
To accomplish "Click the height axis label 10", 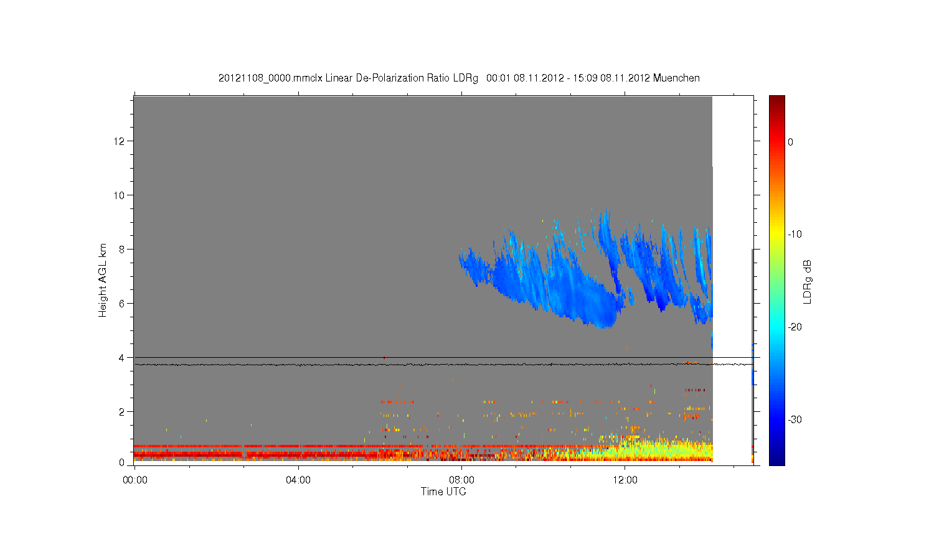I will click(x=120, y=195).
